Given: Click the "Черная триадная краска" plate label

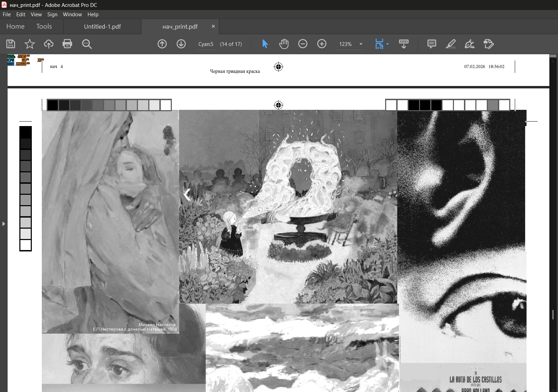Looking at the screenshot, I should click(x=235, y=71).
